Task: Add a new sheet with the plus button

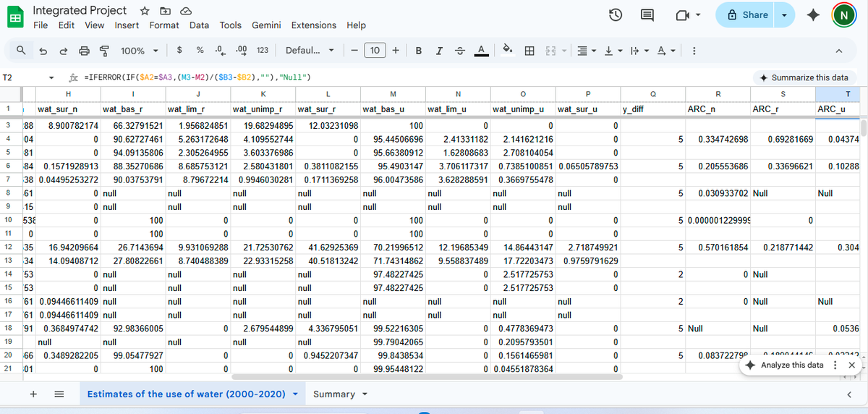Action: click(x=33, y=394)
